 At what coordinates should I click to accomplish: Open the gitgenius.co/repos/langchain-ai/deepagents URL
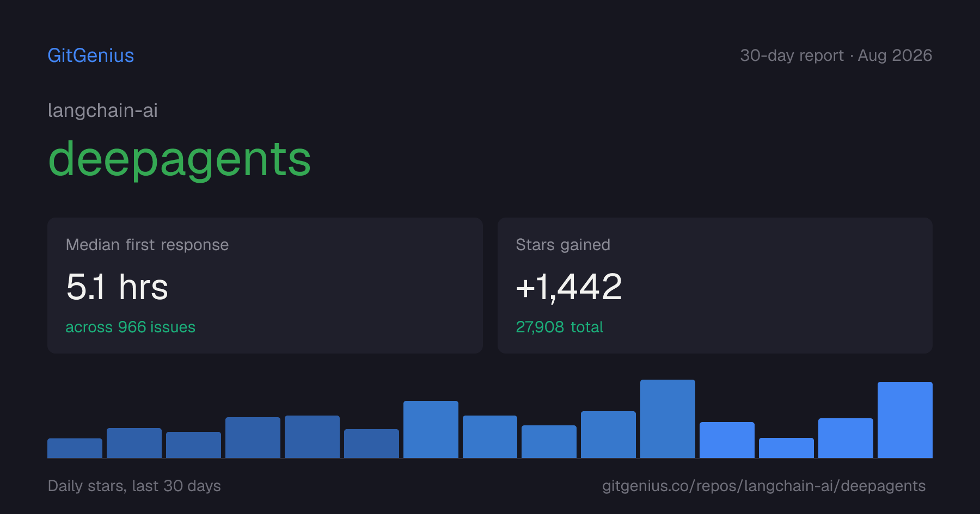(764, 486)
